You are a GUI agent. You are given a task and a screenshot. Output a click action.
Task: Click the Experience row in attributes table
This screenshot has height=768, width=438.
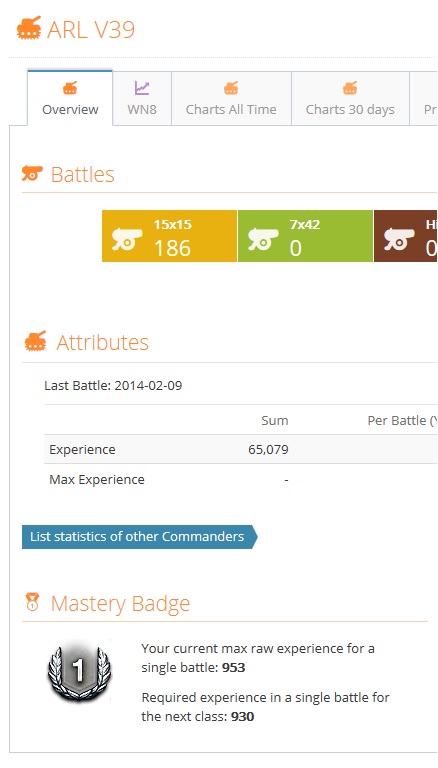[240, 450]
